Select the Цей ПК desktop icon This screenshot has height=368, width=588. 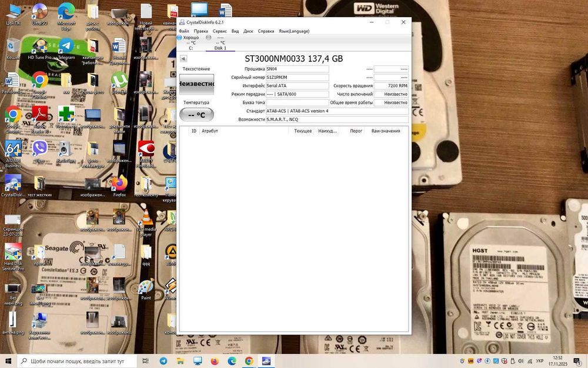(x=13, y=15)
